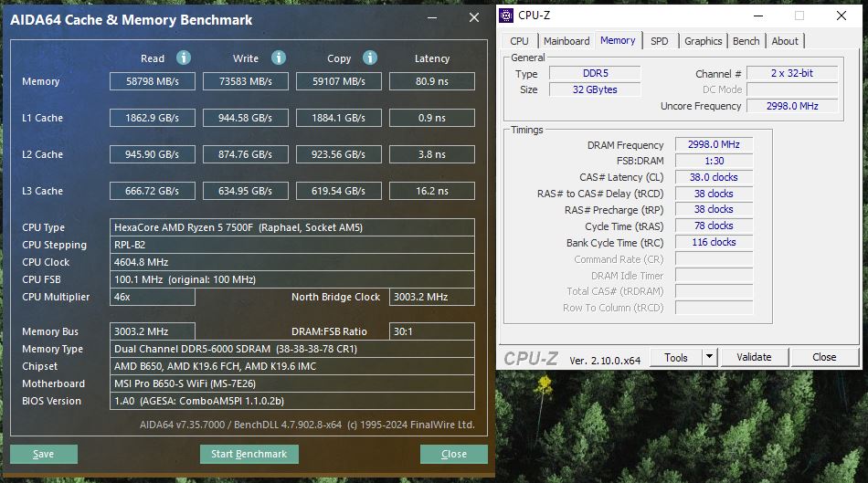Click the CPU-Z title bar app icon
The width and height of the screenshot is (868, 483).
506,16
